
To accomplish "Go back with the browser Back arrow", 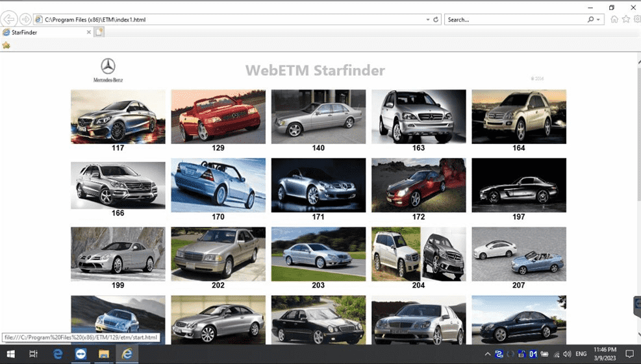I will pyautogui.click(x=9, y=19).
